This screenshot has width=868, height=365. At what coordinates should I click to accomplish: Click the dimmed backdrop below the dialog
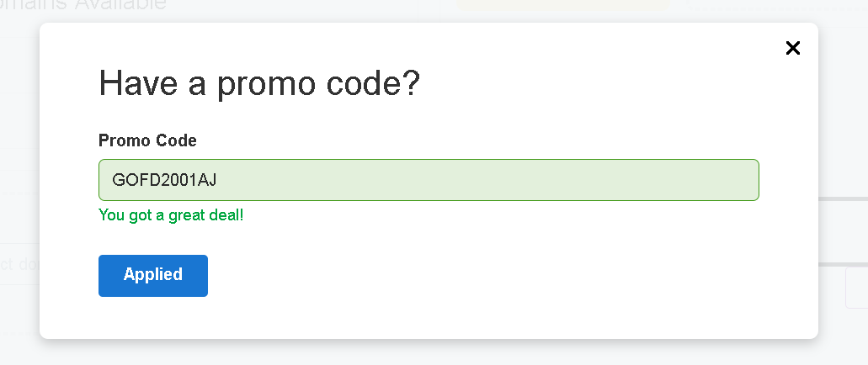[x=421, y=353]
